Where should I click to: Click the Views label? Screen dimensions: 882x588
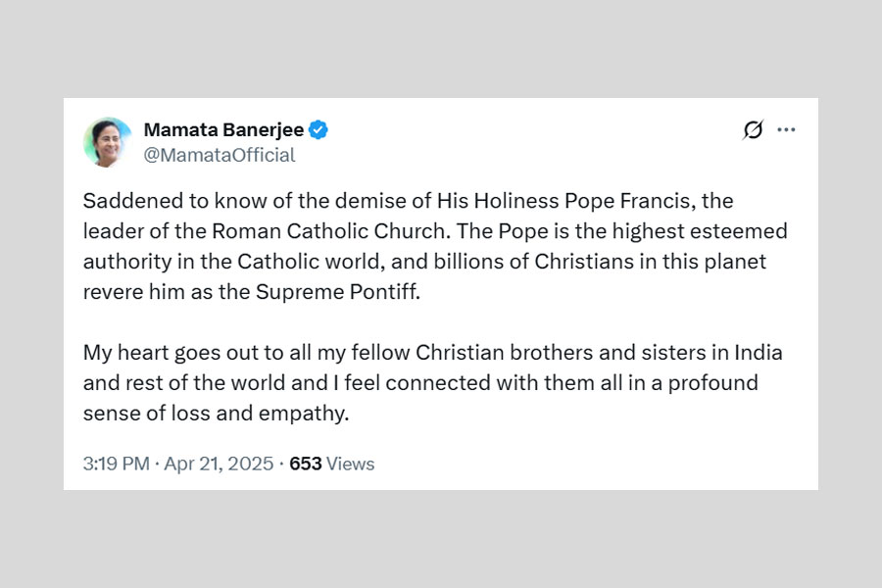[351, 464]
